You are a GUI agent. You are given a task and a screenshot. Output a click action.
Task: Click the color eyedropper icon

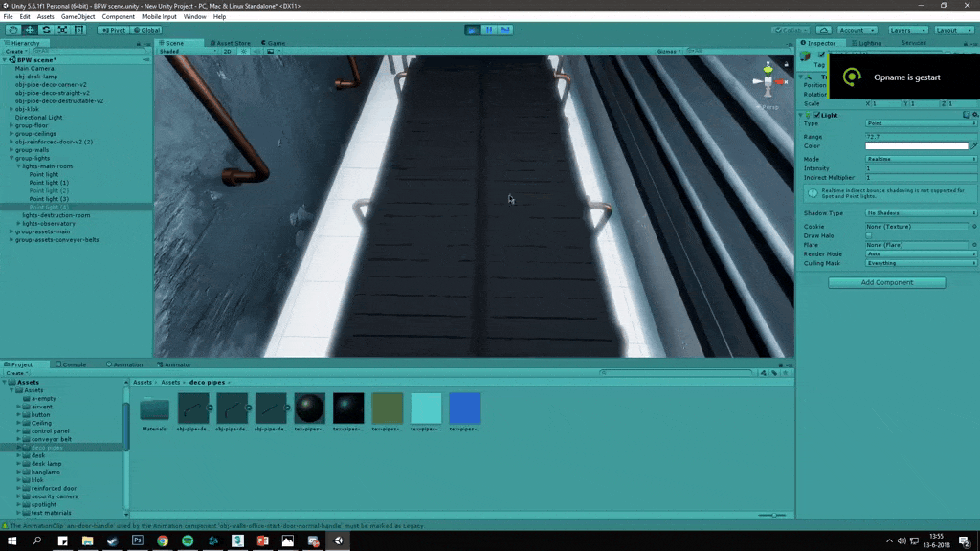click(x=974, y=145)
